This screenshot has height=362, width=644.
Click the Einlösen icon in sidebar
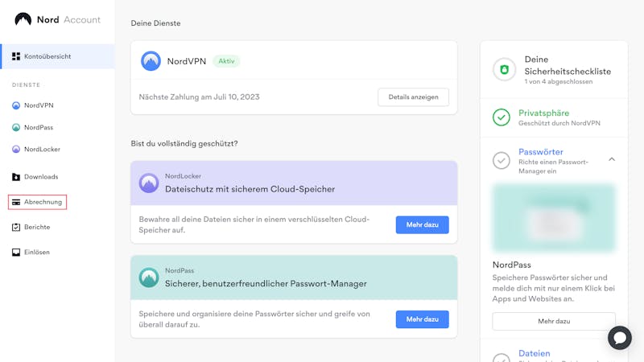pyautogui.click(x=16, y=252)
